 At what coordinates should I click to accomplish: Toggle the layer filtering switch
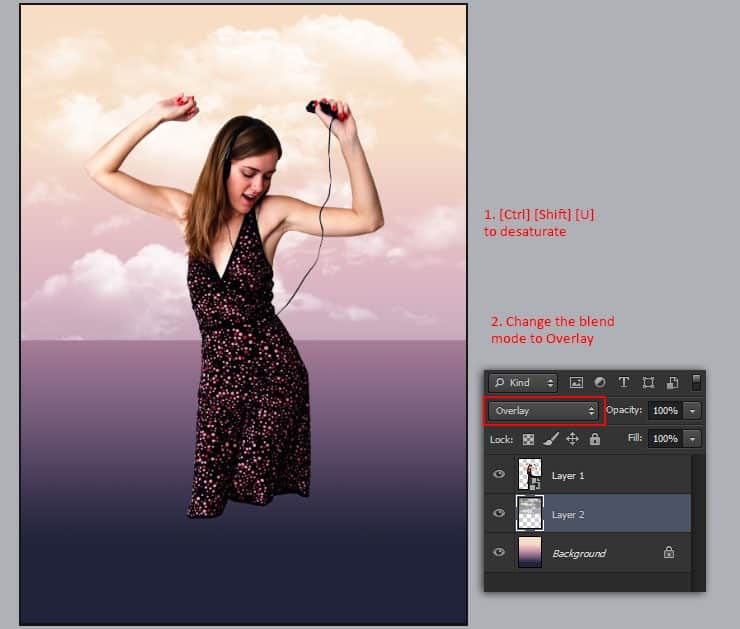tap(696, 383)
